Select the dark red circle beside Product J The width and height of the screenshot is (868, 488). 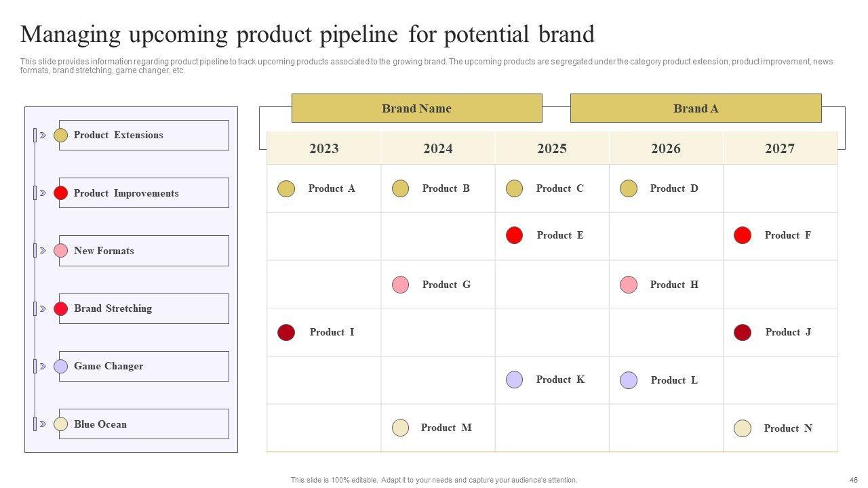tap(743, 332)
